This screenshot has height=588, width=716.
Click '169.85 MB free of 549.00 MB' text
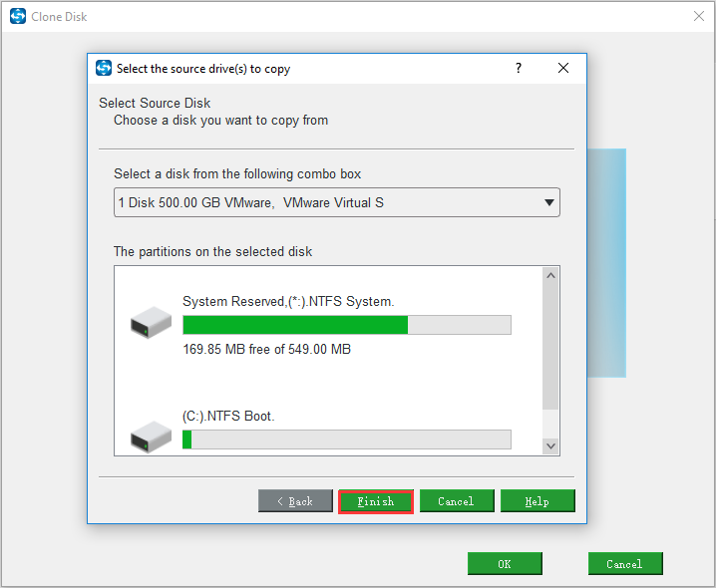tap(266, 349)
